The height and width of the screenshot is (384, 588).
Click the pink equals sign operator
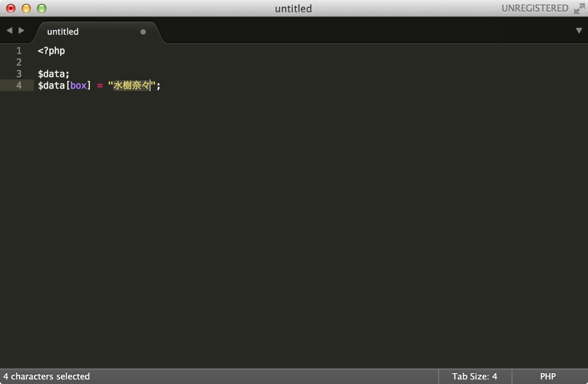[100, 86]
